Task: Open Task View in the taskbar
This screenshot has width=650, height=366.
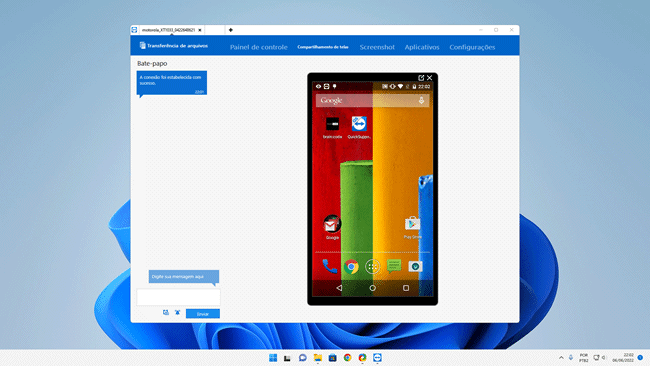Action: pyautogui.click(x=287, y=358)
